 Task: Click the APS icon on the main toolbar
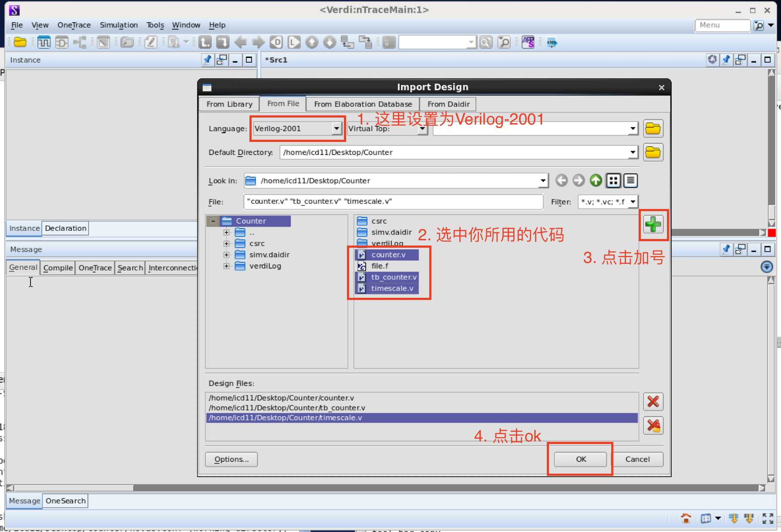[528, 42]
